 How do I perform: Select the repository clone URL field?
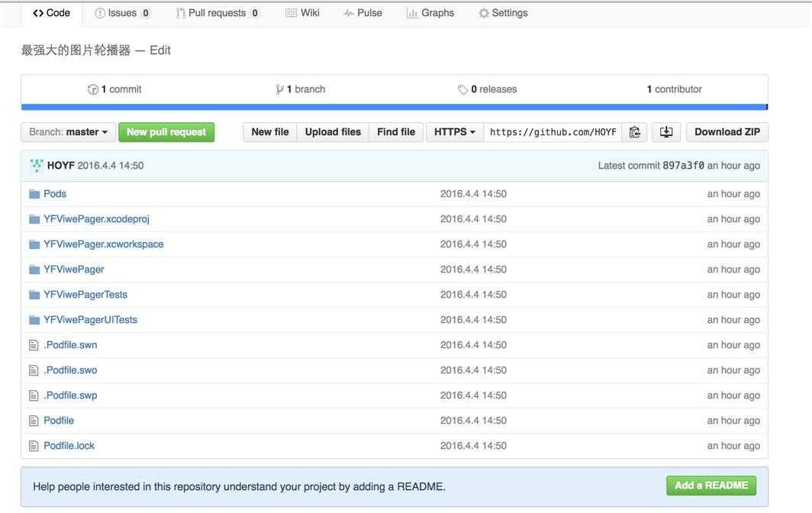coord(553,132)
